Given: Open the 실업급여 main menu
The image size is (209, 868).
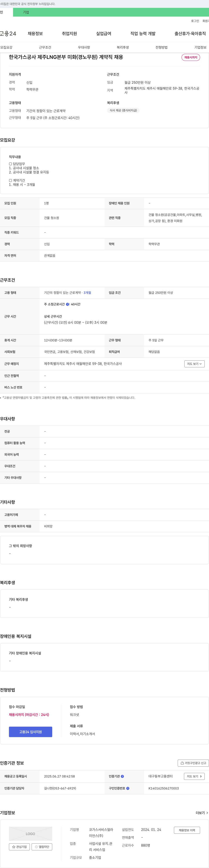Looking at the screenshot, I should (x=104, y=34).
